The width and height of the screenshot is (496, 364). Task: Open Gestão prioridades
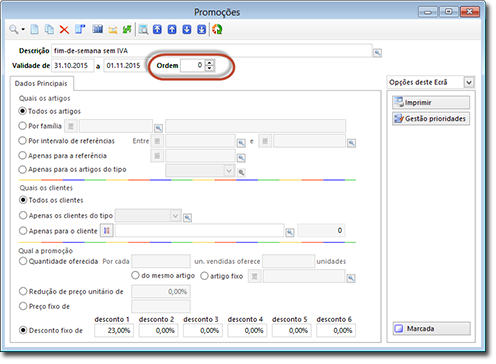pyautogui.click(x=431, y=119)
